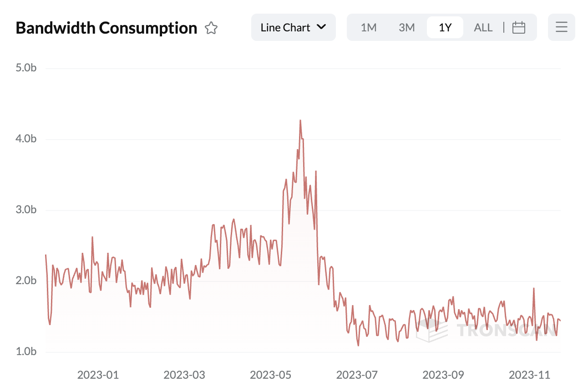
Task: Click the November 2023 spike on the line
Action: 533,288
